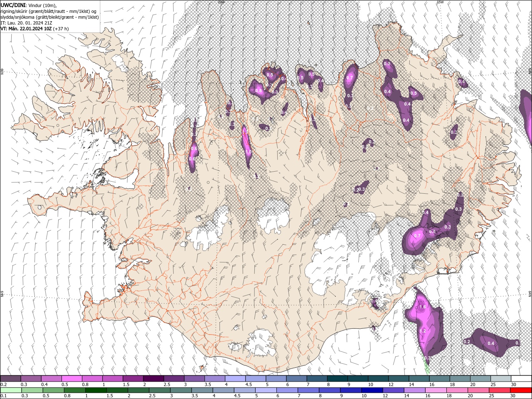Click the medium green 0.8 swatch in bottom legend row
This screenshot has width=532, height=399.
[74, 390]
